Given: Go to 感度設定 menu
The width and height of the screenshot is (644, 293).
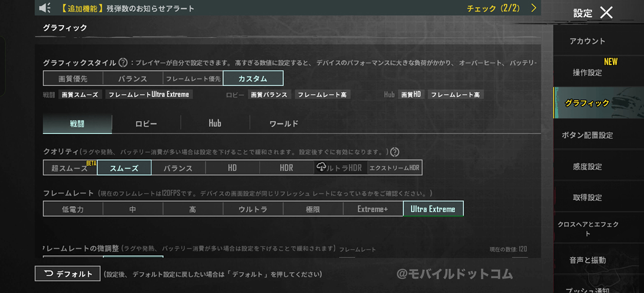Looking at the screenshot, I should [x=588, y=167].
